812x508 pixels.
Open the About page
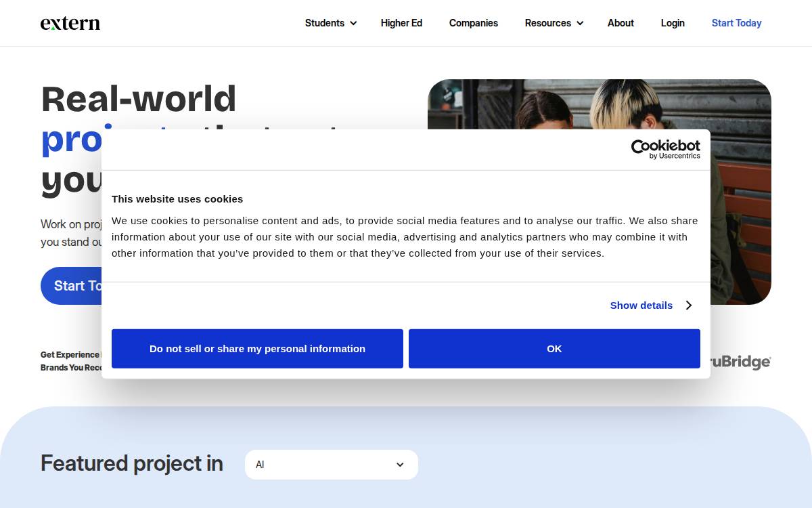coord(621,23)
